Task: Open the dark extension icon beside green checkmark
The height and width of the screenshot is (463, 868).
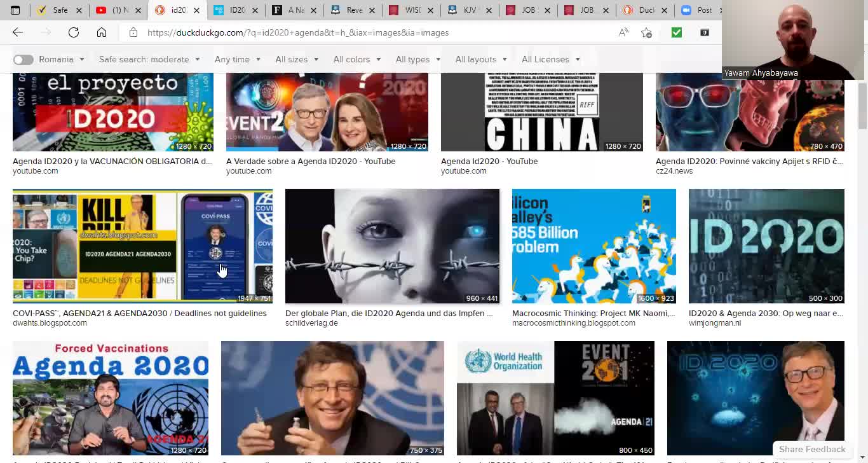Action: (705, 32)
